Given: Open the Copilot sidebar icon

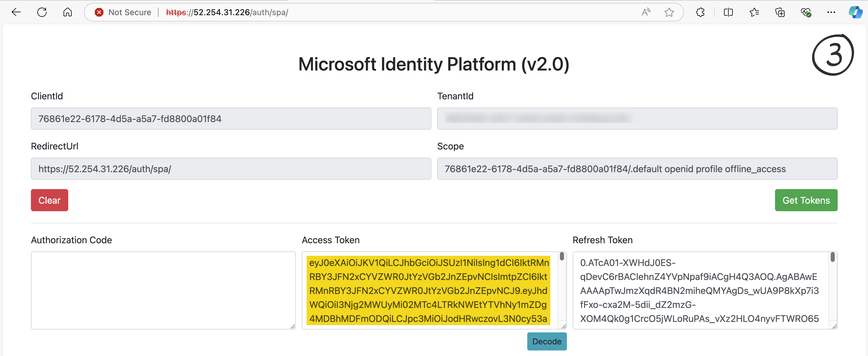Looking at the screenshot, I should pos(855,13).
